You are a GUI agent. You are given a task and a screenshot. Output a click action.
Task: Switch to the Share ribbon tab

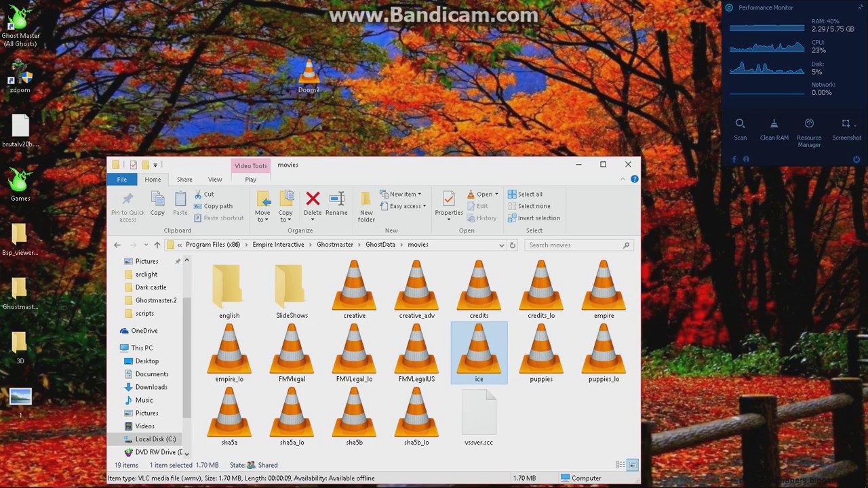coord(184,180)
